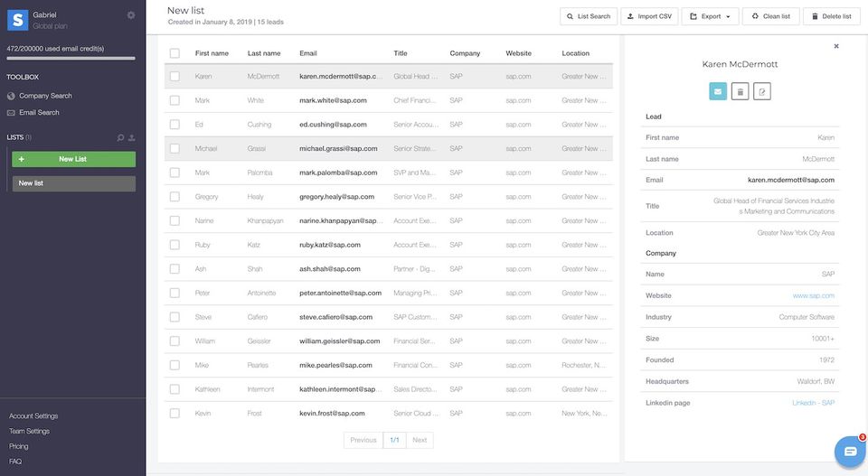Viewport: 868px width, 476px height.
Task: Open account settings gear icon beside Gabriel
Action: click(131, 15)
